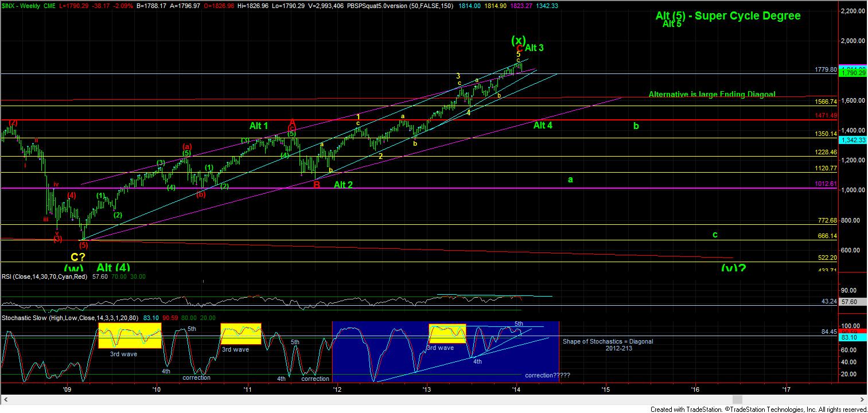Click the 'Alt 1' wave label
The height and width of the screenshot is (413, 868).
[258, 126]
